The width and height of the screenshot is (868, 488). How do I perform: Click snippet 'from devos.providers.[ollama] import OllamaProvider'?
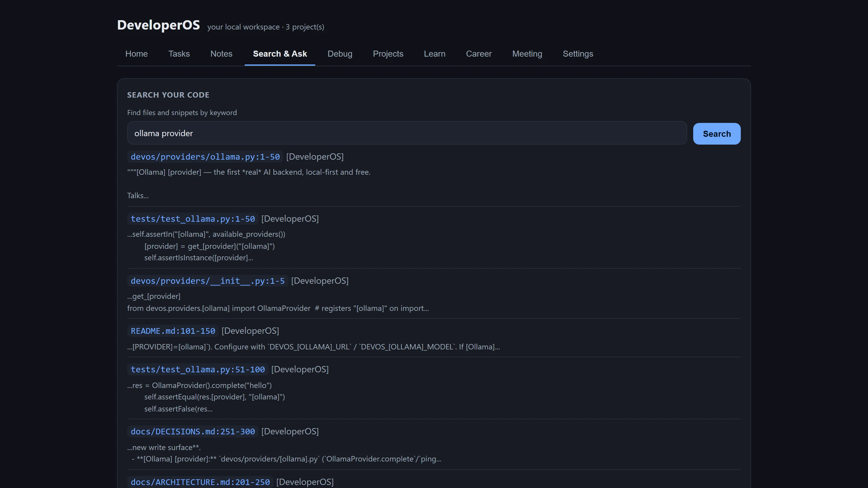(219, 308)
